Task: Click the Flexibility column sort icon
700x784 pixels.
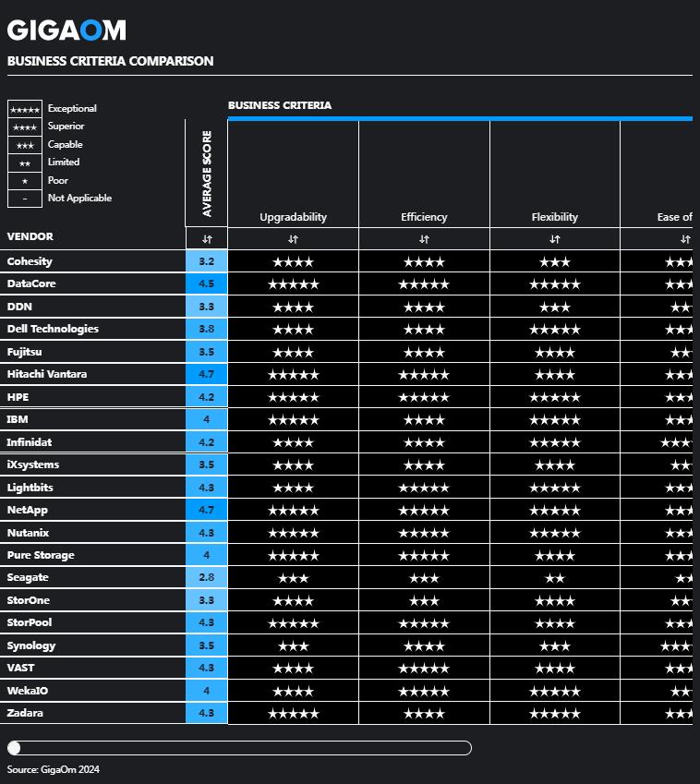Action: pos(555,239)
